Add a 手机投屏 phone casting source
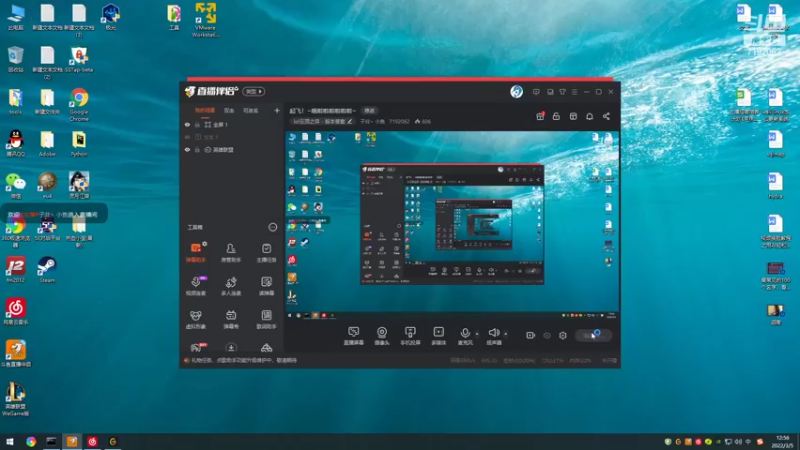 pos(410,336)
